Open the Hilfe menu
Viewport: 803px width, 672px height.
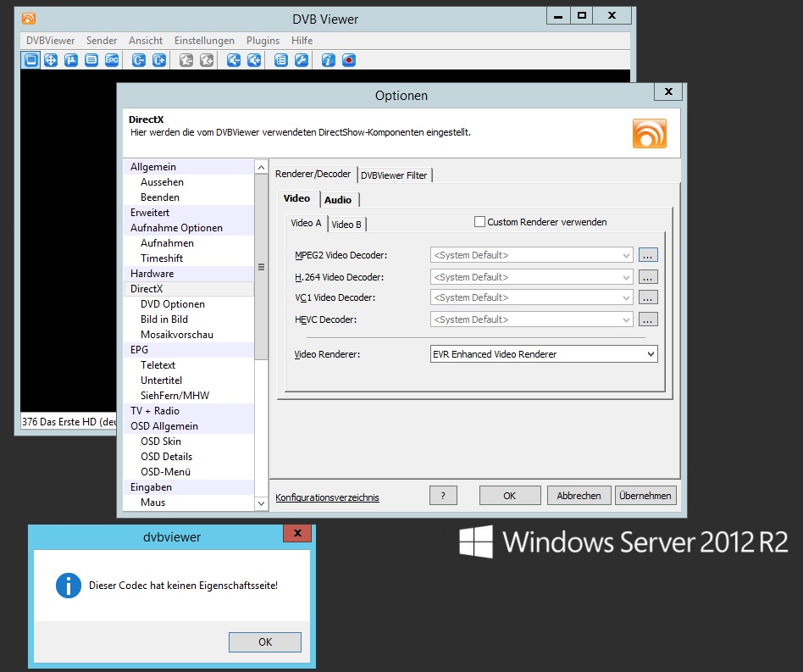(302, 41)
